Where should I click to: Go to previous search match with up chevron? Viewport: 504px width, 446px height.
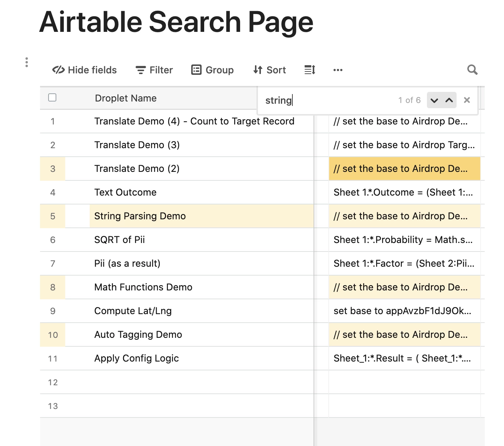[449, 100]
